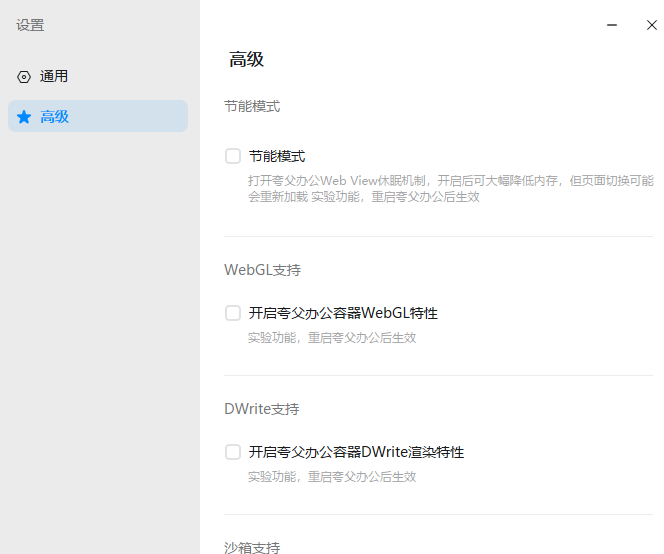Viewport: 664px width, 554px height.
Task: Click the 节能模式 description paragraph
Action: (x=450, y=189)
